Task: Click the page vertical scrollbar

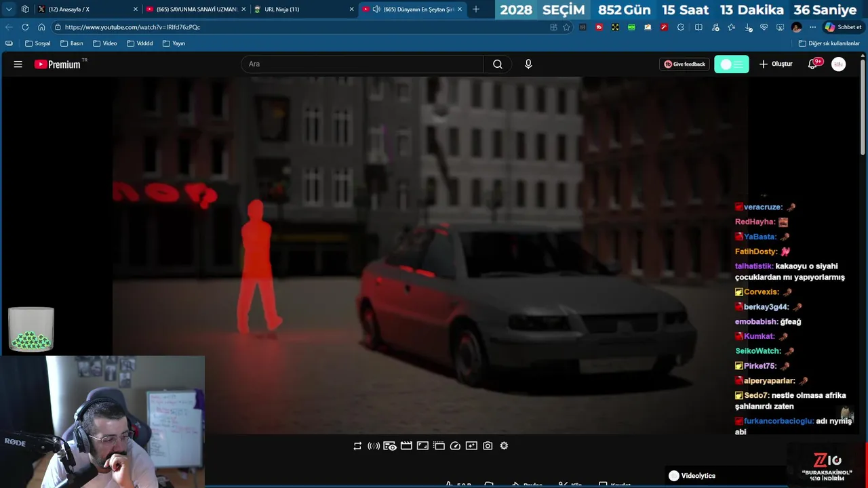Action: click(863, 108)
